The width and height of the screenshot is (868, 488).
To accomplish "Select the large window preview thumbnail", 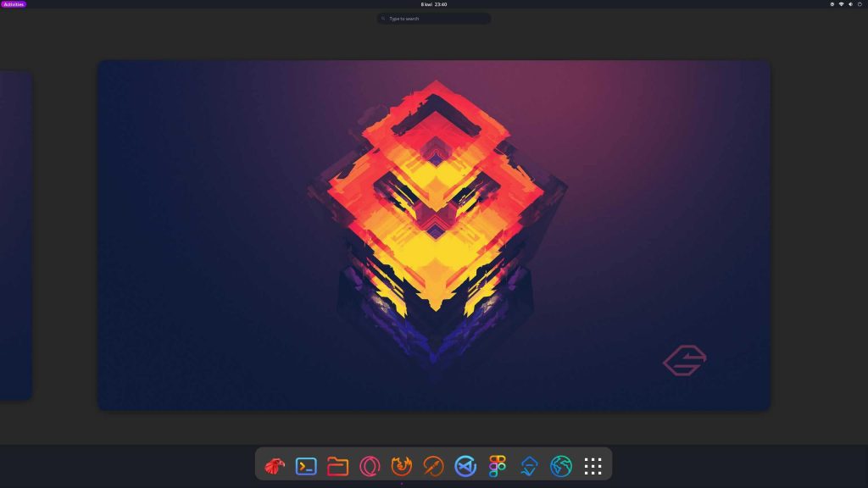I will (434, 235).
